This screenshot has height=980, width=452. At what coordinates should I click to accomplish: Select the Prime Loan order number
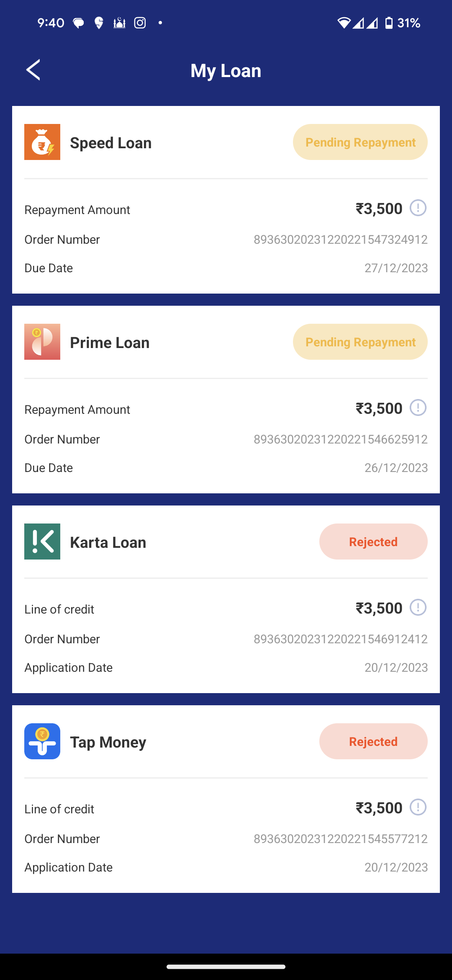[340, 439]
